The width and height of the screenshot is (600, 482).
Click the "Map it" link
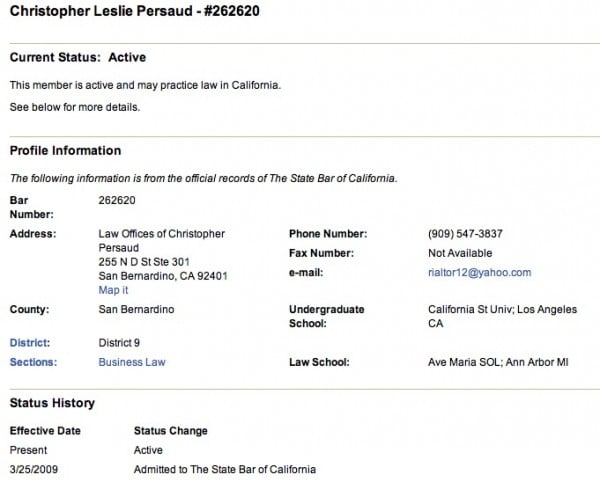(x=113, y=290)
